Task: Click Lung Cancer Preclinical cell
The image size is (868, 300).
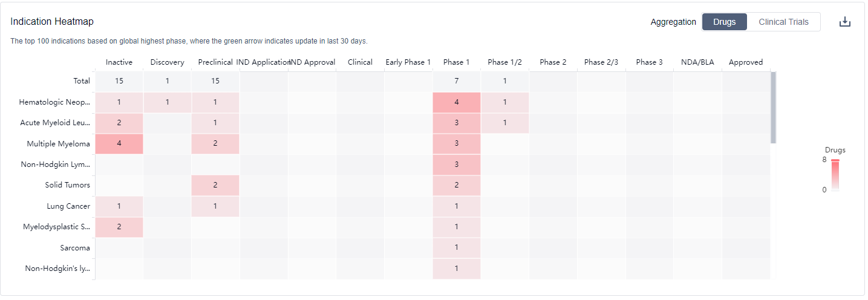Action: click(215, 206)
